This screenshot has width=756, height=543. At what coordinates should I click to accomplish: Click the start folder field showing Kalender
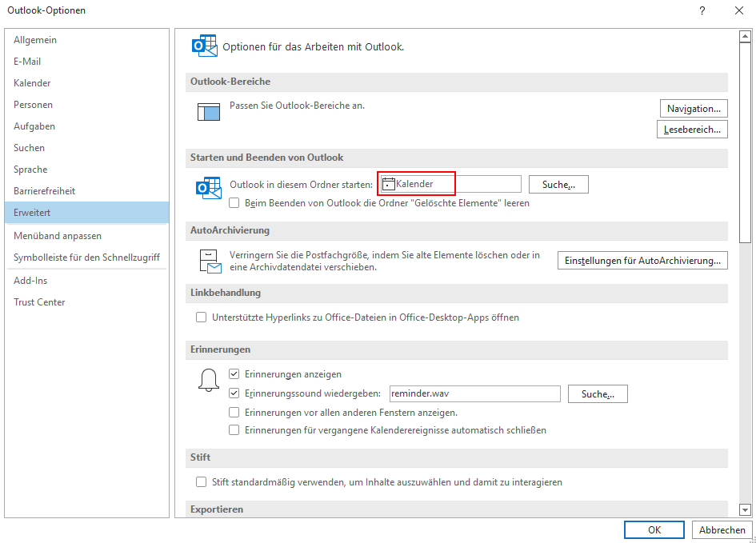tap(450, 184)
